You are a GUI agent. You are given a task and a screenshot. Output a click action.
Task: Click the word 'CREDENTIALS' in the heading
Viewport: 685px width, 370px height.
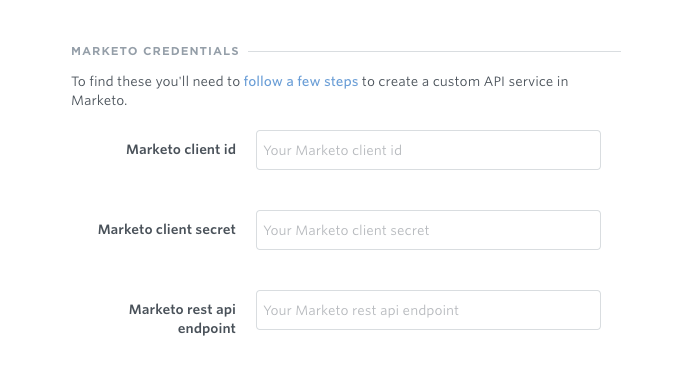[191, 51]
